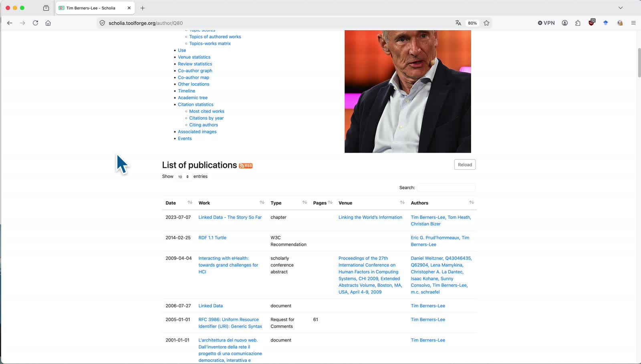Jump to Topics-works matrix section

coord(210,44)
